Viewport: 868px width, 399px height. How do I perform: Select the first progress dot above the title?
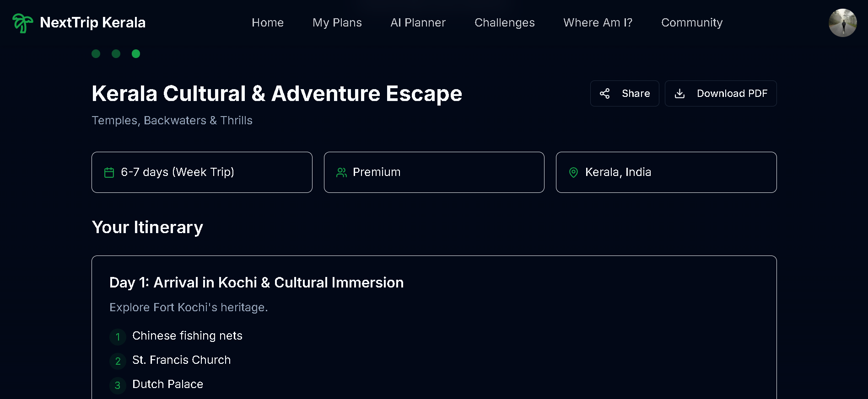tap(96, 53)
